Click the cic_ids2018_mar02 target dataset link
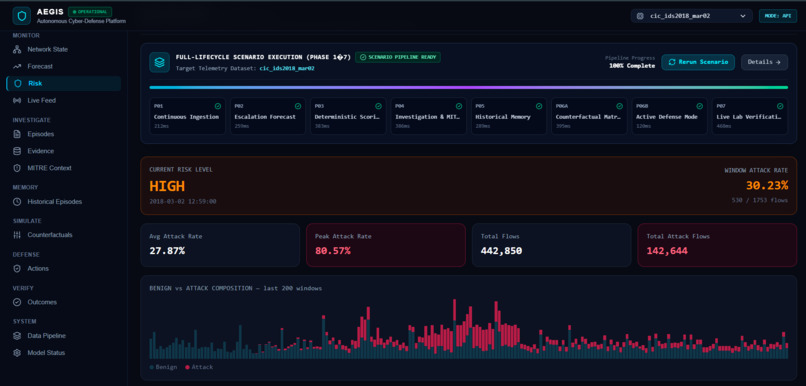 pyautogui.click(x=287, y=68)
